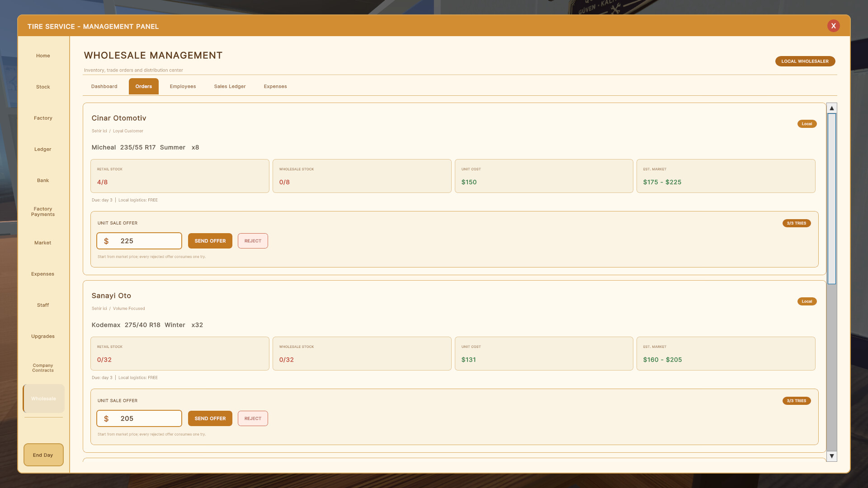Click the 3/3 Tries badge for Cinar Otomotiv
The image size is (868, 488).
(x=797, y=223)
